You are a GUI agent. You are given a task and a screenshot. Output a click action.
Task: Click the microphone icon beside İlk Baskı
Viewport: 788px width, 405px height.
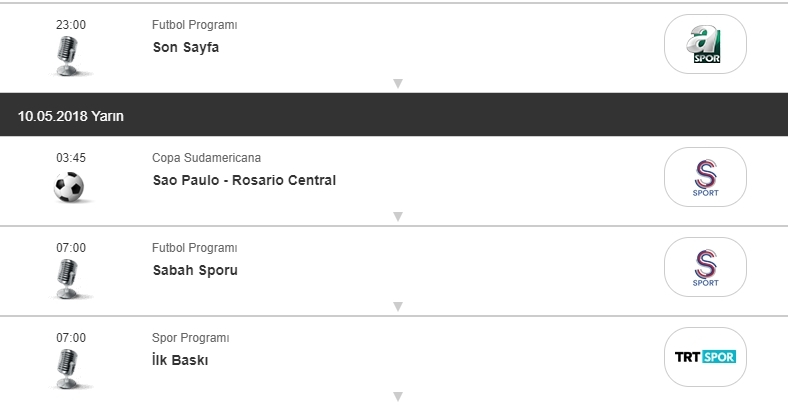coord(69,367)
